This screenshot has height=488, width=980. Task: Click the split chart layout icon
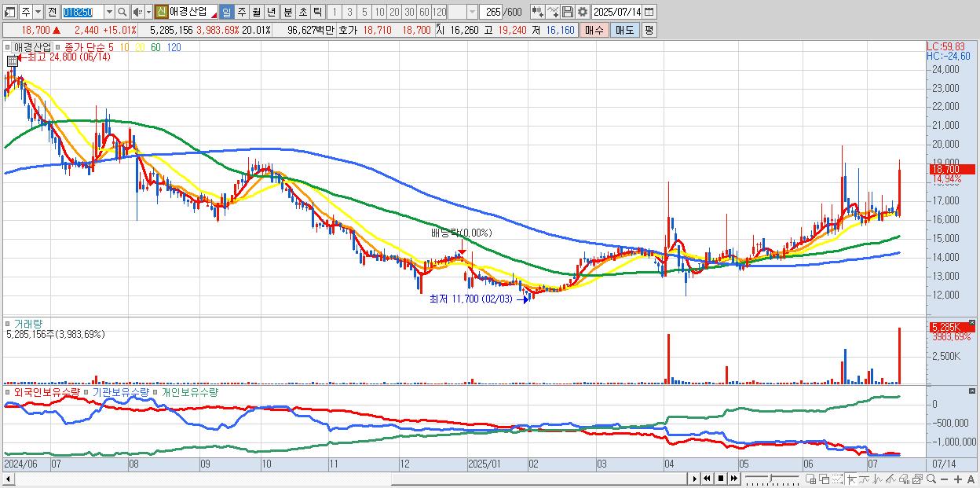[811, 479]
